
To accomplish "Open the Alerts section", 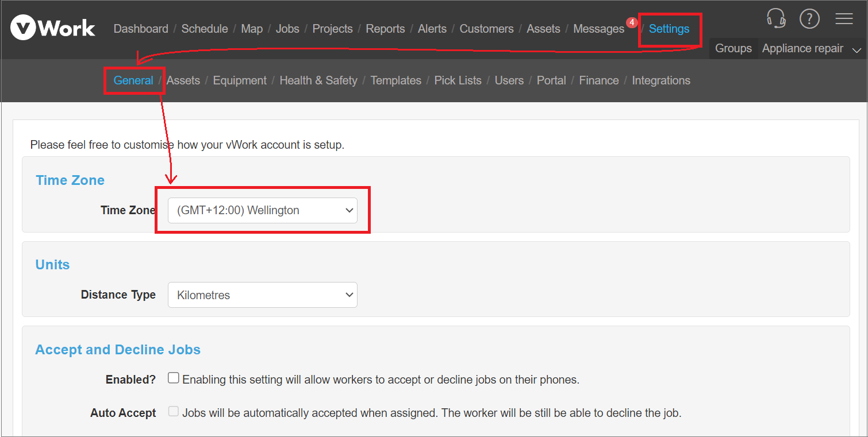I will coord(432,29).
